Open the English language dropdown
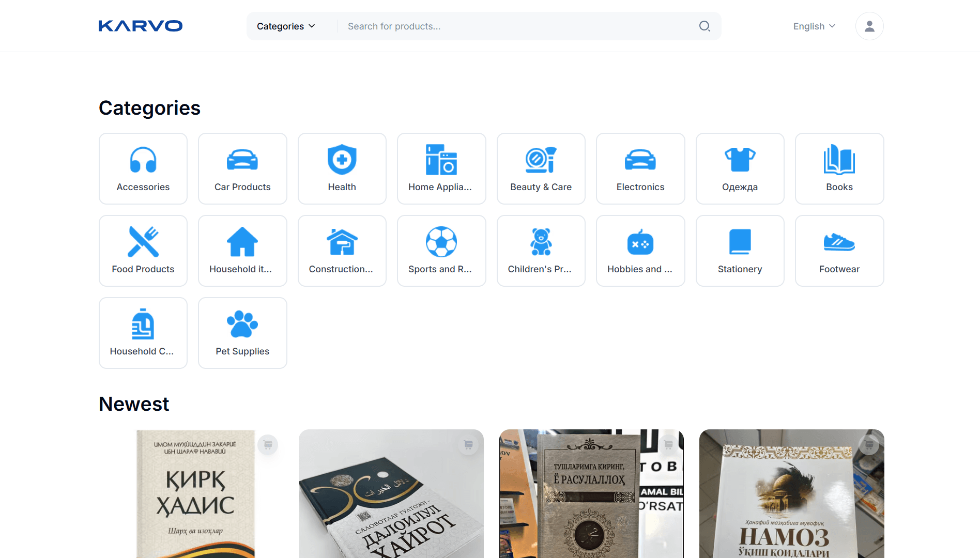 [813, 26]
